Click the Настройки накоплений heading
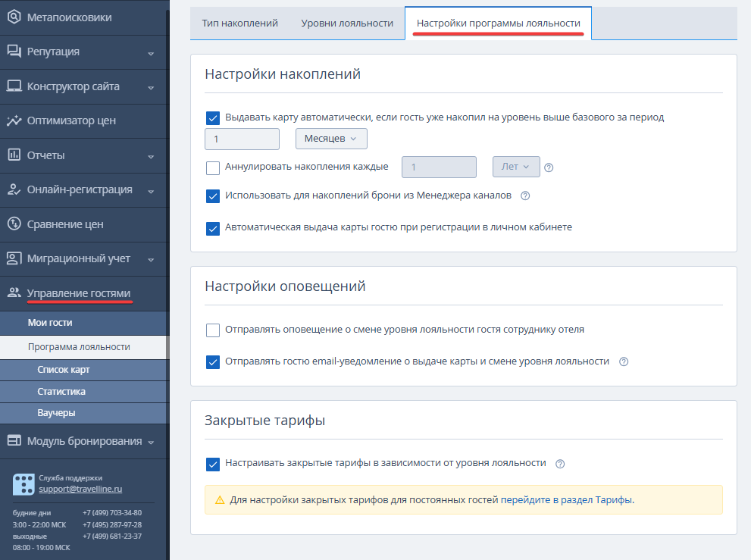This screenshot has width=751, height=560. click(283, 74)
